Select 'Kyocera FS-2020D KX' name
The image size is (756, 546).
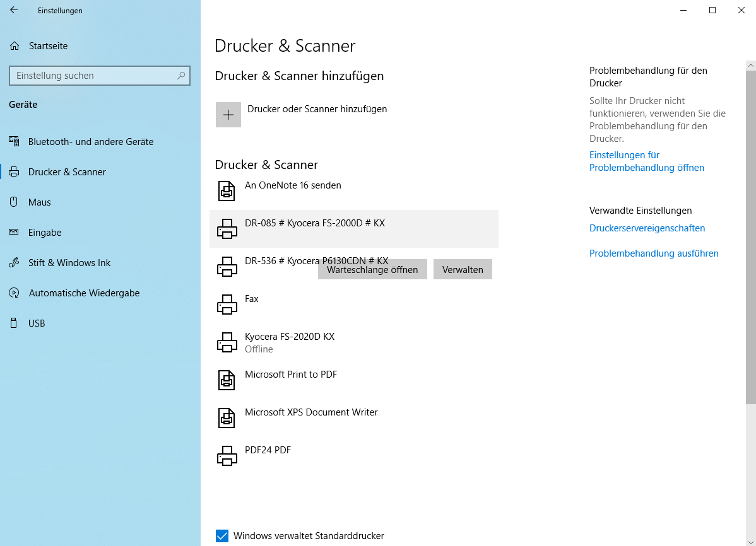[290, 337]
